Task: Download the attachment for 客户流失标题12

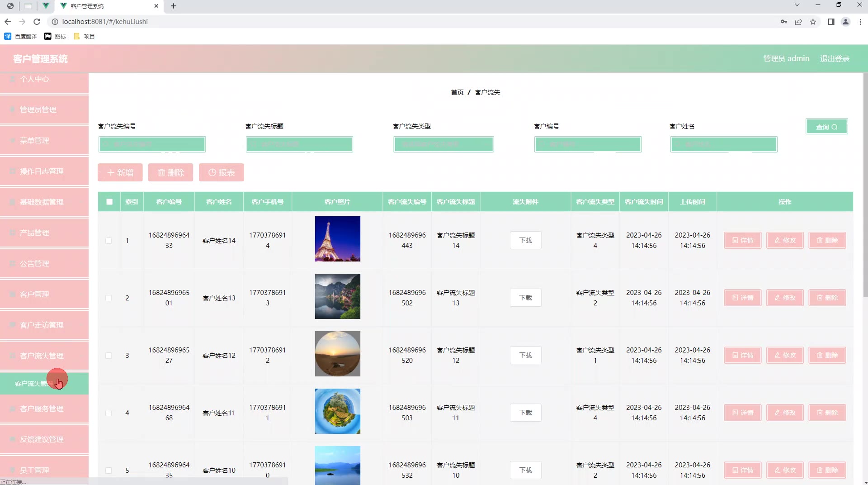Action: [525, 355]
